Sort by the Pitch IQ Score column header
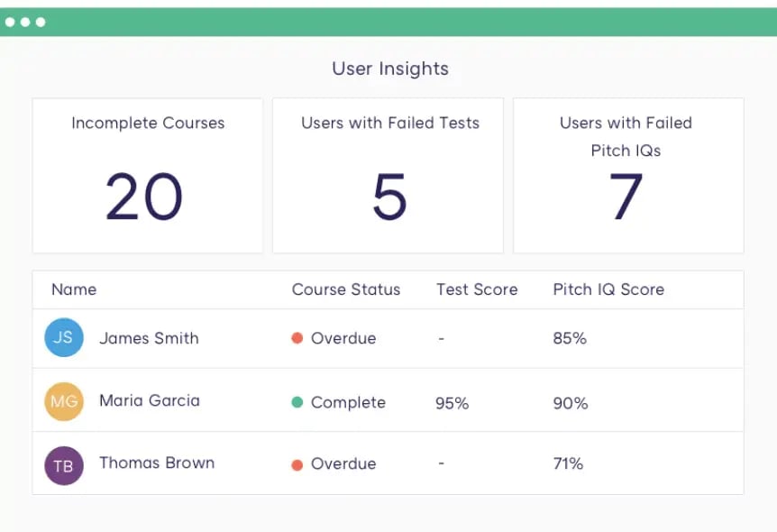This screenshot has width=777, height=532. (x=608, y=289)
